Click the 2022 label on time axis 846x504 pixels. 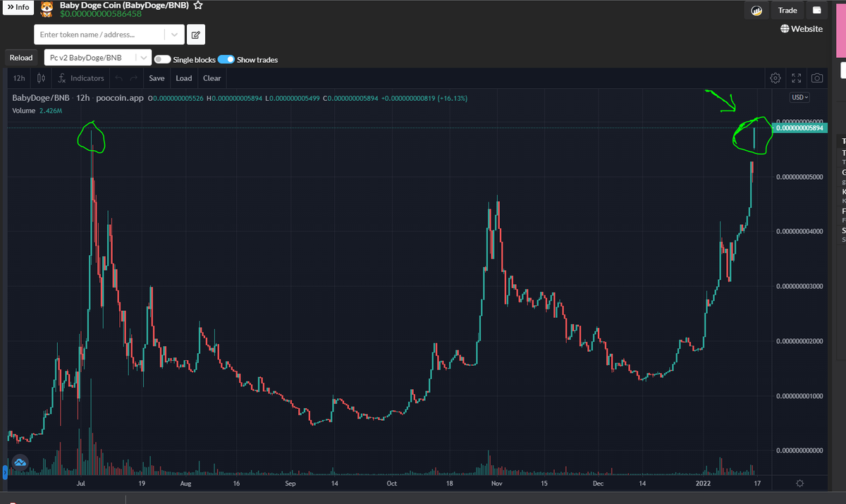tap(703, 484)
